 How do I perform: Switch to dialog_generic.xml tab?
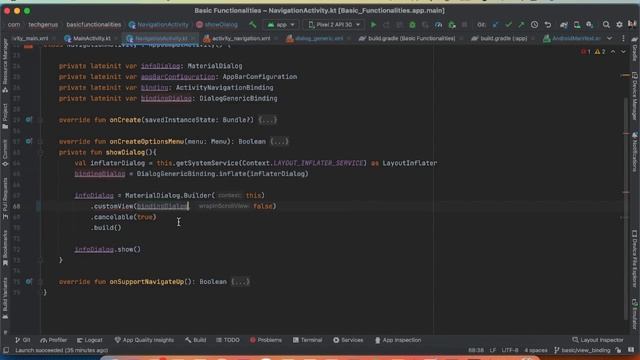tap(315, 38)
